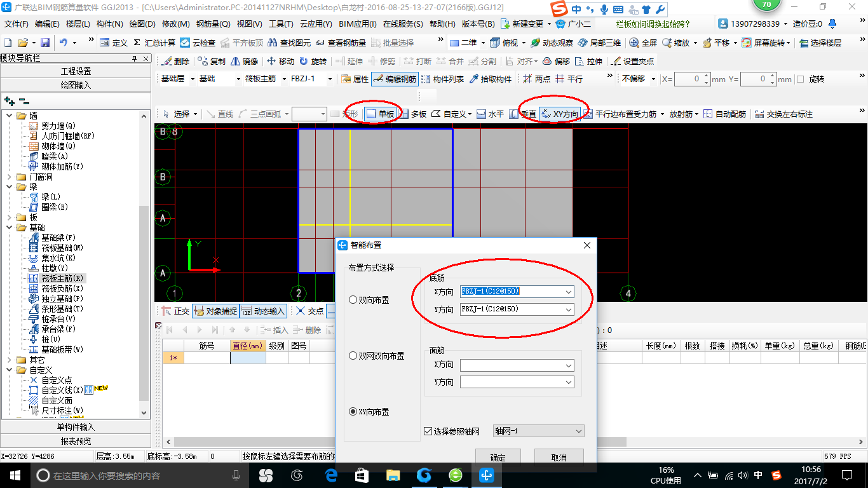Toggle 动态输入 dynamic input
Image resolution: width=868 pixels, height=488 pixels.
pyautogui.click(x=264, y=311)
